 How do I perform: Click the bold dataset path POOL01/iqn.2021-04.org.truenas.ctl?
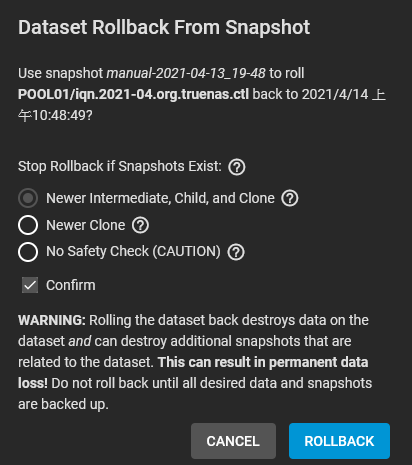click(133, 94)
